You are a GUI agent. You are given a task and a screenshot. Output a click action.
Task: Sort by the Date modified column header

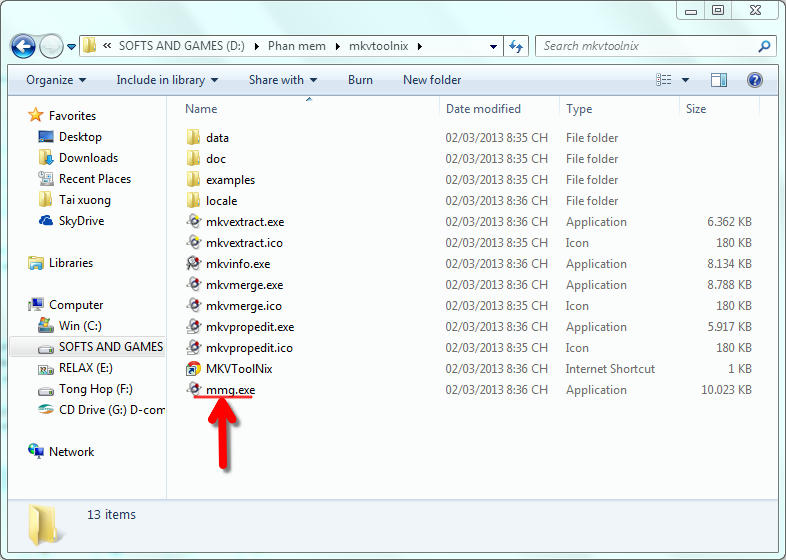(483, 109)
